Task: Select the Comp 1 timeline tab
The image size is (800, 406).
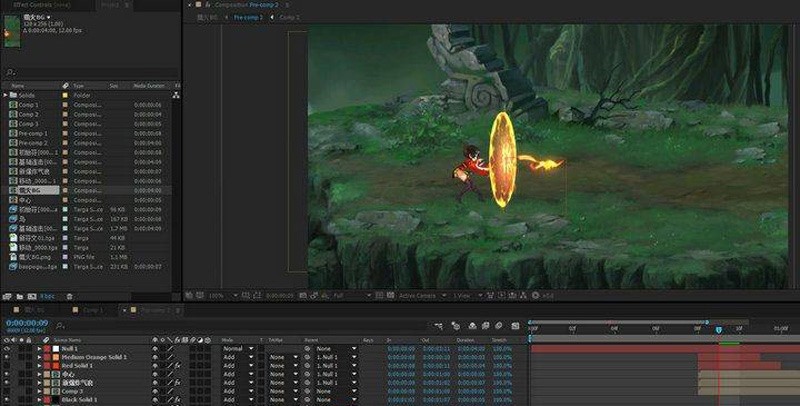Action: 92,310
